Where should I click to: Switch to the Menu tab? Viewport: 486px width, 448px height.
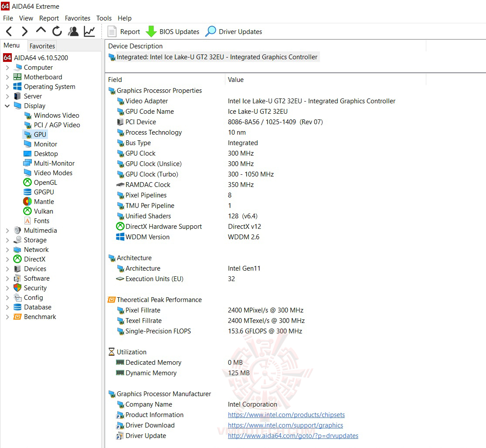point(12,46)
